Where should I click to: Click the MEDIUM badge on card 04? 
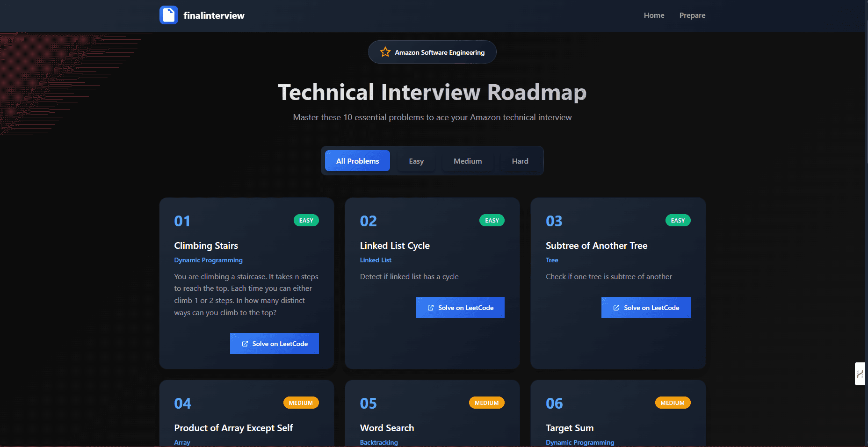tap(301, 403)
